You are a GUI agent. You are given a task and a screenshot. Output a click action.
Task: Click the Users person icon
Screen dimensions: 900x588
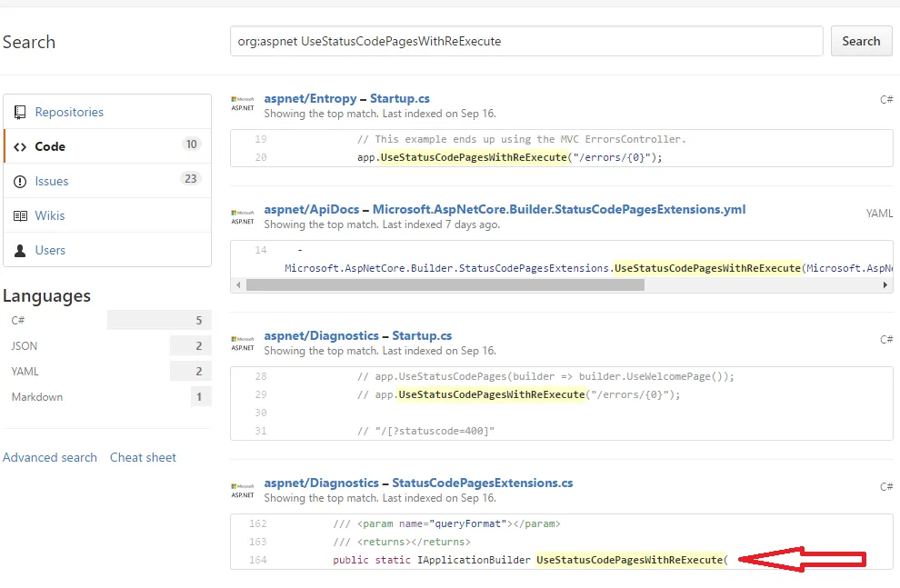point(20,251)
